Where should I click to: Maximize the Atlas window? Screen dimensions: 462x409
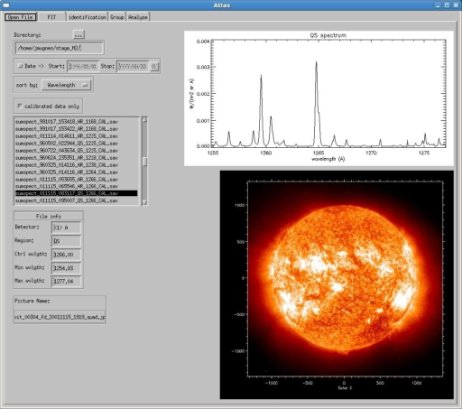[447, 5]
